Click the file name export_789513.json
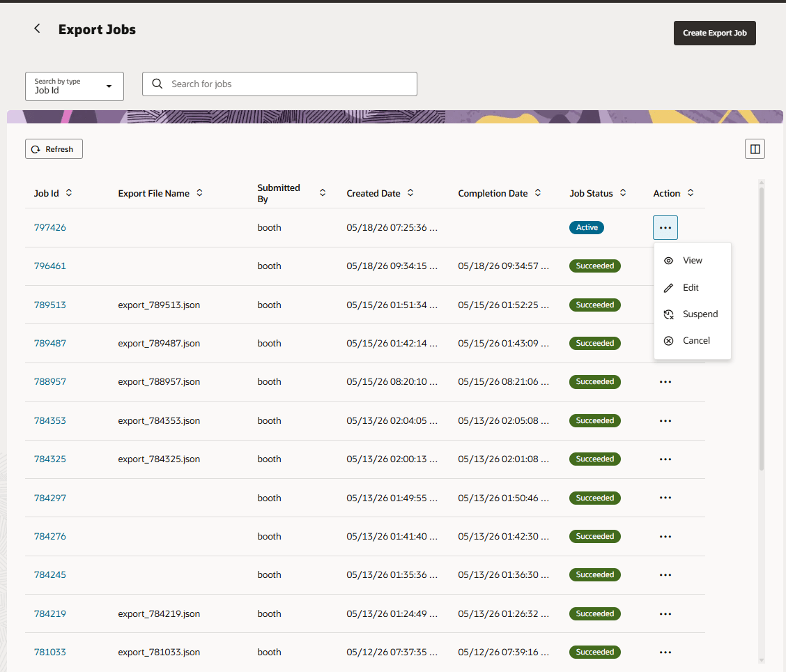The height and width of the screenshot is (672, 786). tap(159, 305)
